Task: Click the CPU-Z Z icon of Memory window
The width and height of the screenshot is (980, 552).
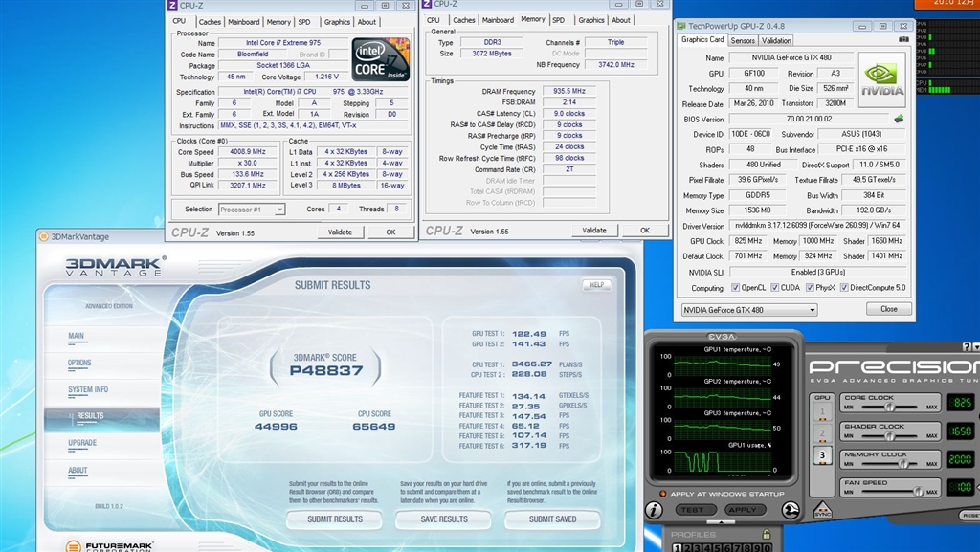Action: (x=427, y=4)
